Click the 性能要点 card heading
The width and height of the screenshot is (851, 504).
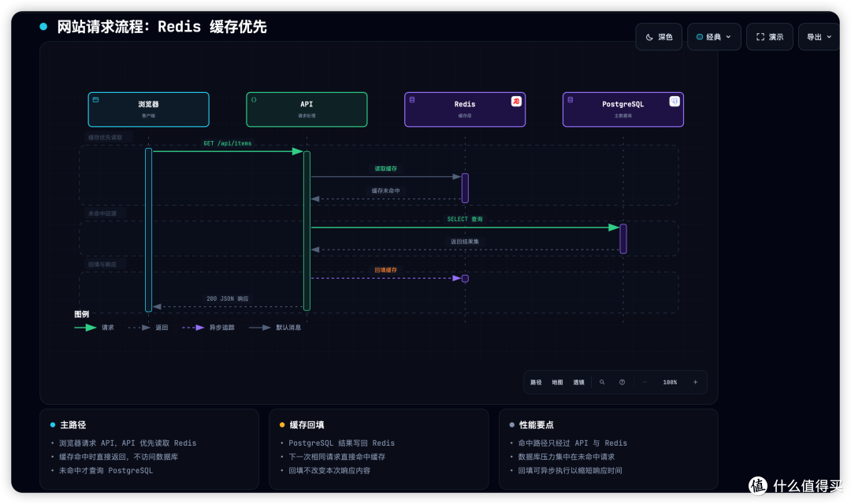click(537, 424)
